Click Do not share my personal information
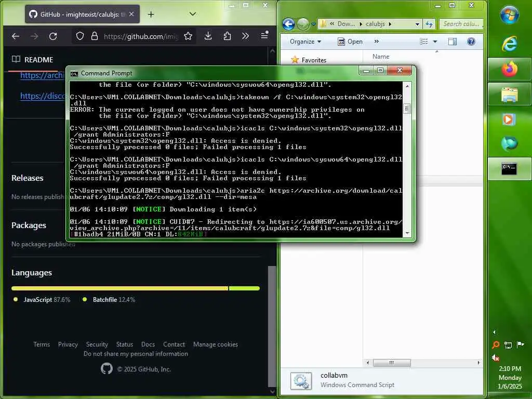The width and height of the screenshot is (532, 399). (136, 353)
